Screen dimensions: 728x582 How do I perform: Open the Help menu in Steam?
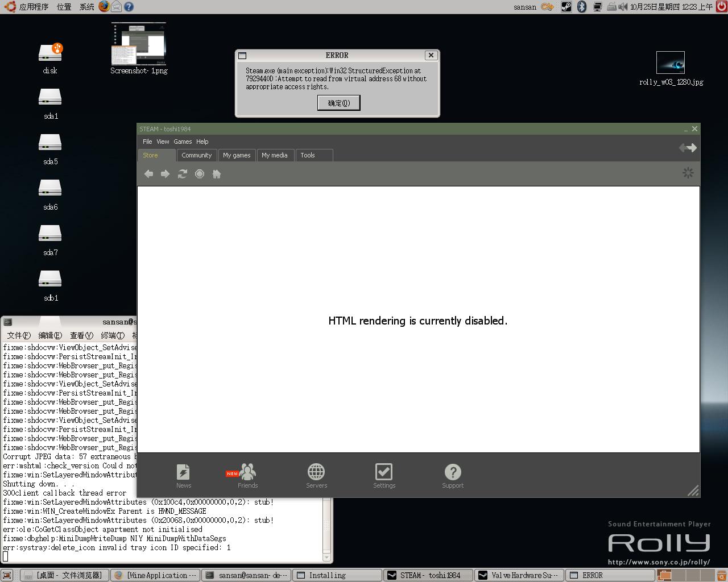(x=202, y=142)
